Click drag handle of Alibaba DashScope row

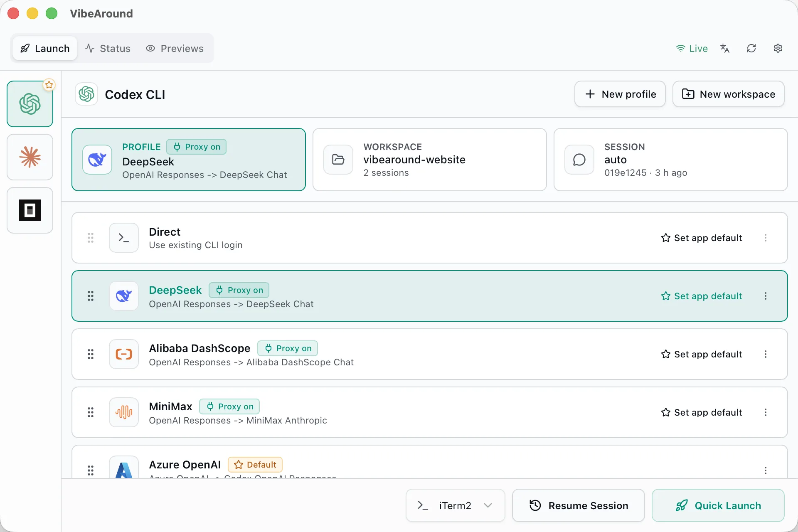(91, 354)
